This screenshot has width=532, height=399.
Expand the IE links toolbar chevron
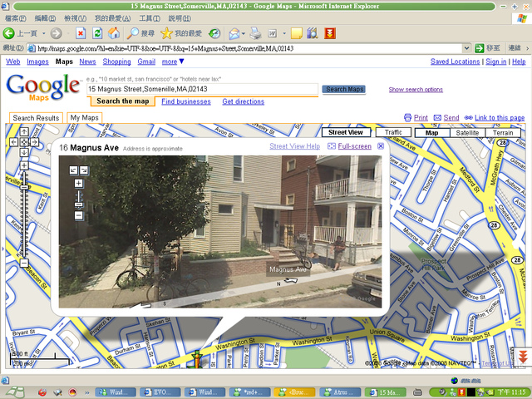[x=528, y=48]
